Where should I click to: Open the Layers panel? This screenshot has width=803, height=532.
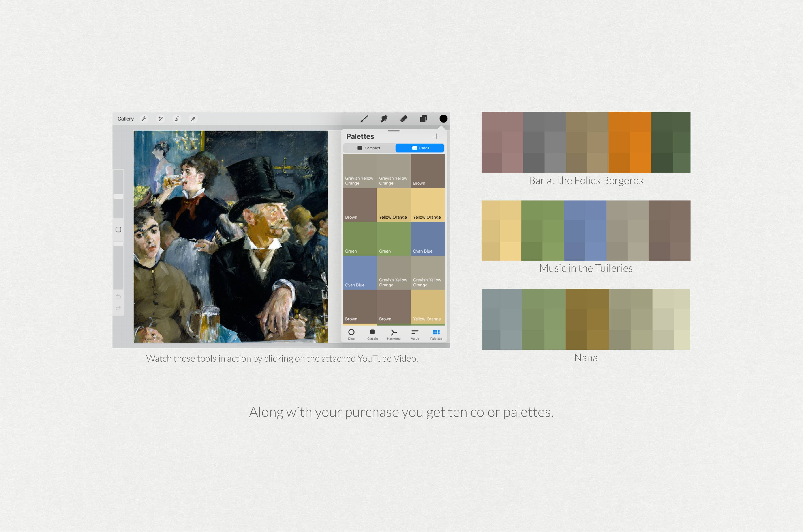coord(423,118)
